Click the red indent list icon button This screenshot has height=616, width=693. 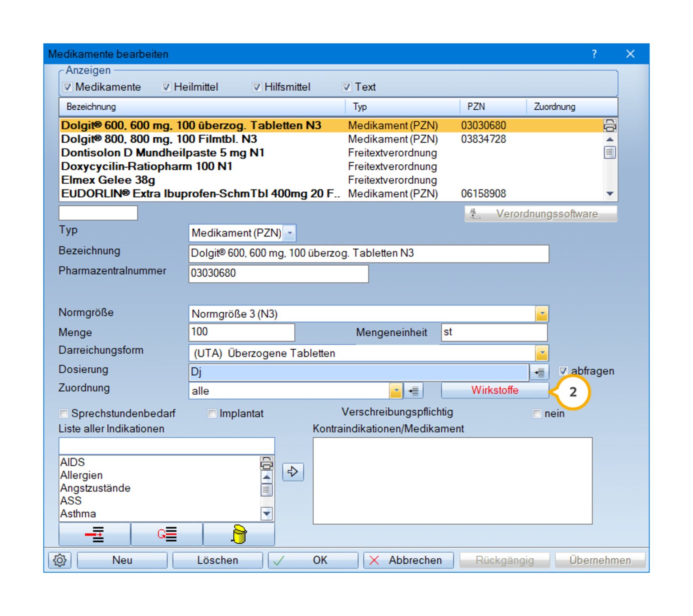click(95, 534)
